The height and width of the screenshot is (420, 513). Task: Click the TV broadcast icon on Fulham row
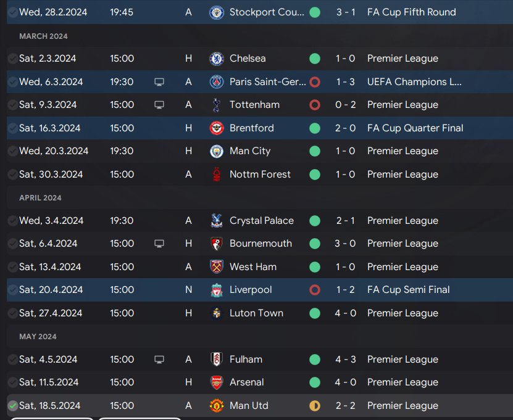(x=159, y=360)
